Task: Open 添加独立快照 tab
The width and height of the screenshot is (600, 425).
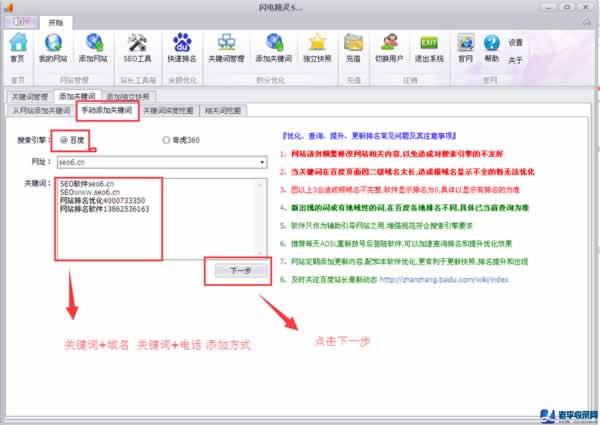Action: coord(128,96)
